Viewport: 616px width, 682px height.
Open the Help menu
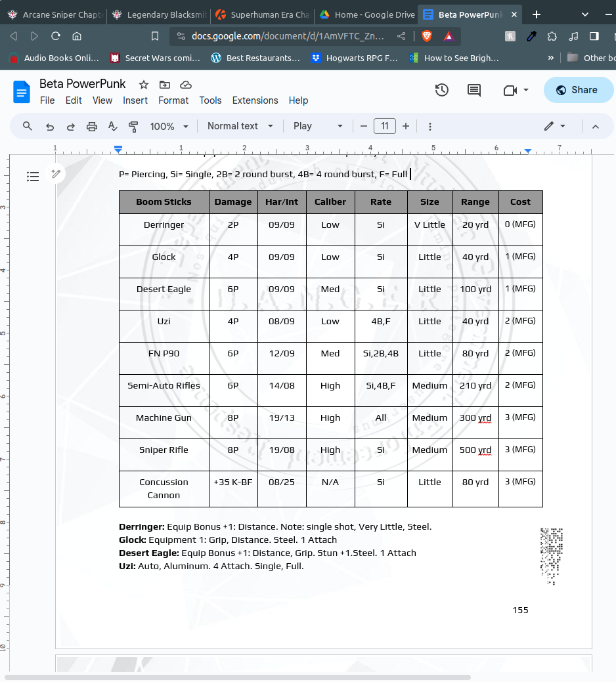click(x=298, y=100)
